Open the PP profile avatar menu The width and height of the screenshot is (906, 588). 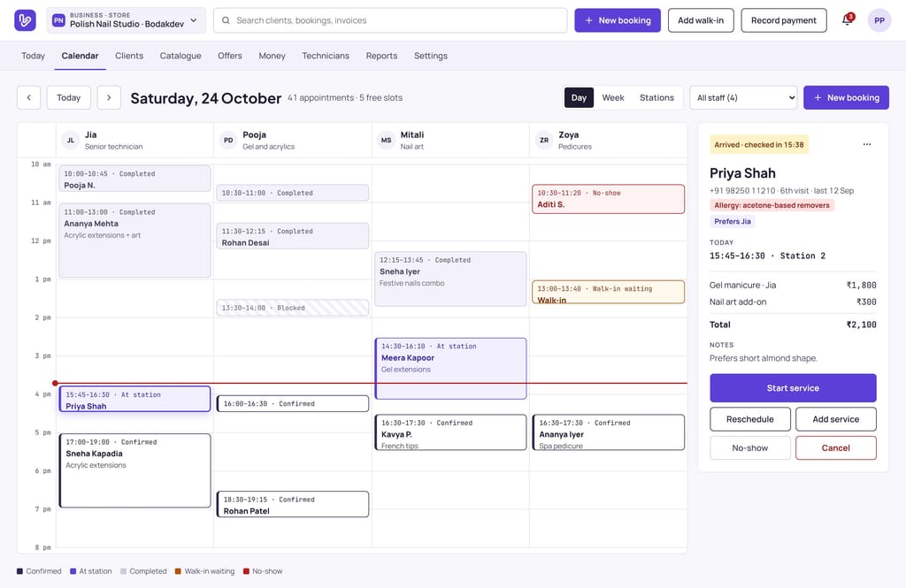879,20
